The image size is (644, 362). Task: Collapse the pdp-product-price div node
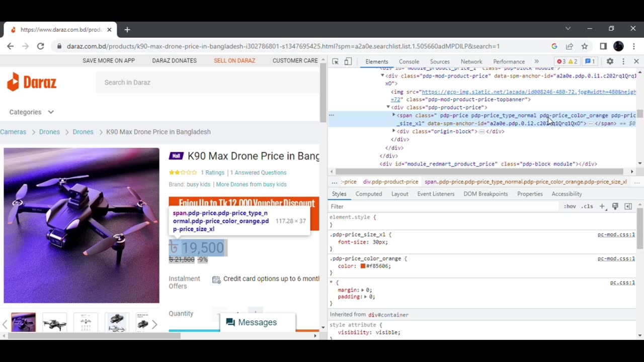coord(388,107)
